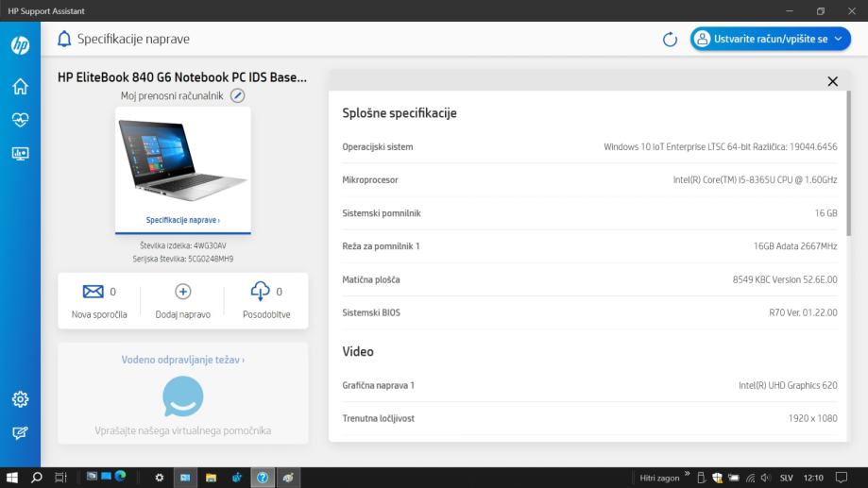Image resolution: width=868 pixels, height=488 pixels.
Task: Open the monitor support sidebar icon
Action: [x=20, y=153]
